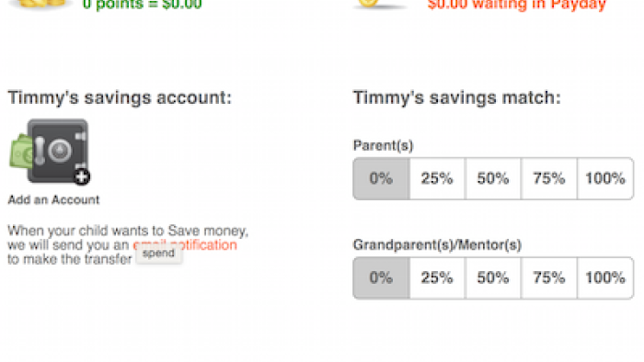Pick 75% for Grandparent(s)/Mentor(s) match

(x=548, y=278)
